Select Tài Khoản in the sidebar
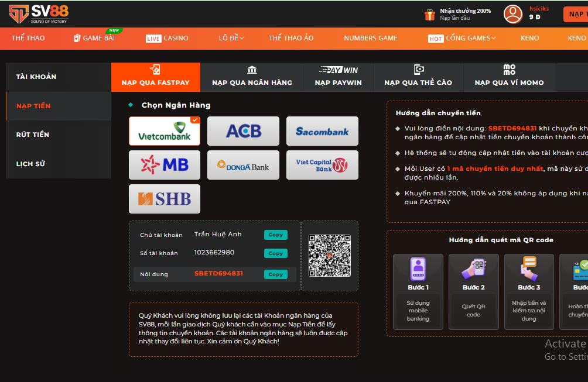 (59, 77)
